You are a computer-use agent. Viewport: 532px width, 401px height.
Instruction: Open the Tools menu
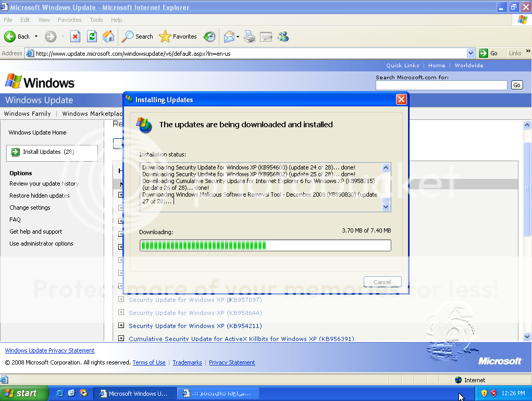pos(96,20)
